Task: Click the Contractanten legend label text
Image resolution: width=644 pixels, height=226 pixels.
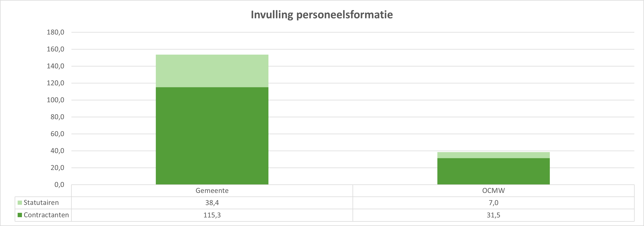Action: 46,215
